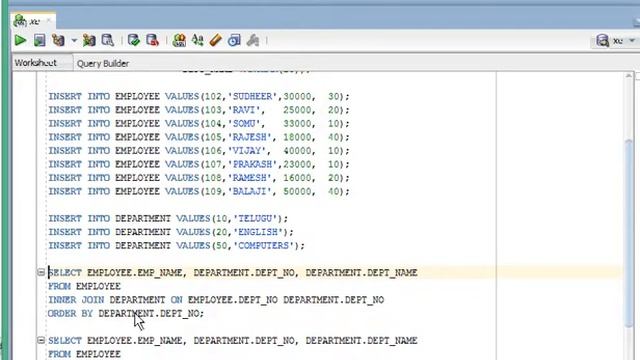Click the INSERT line with 'SOMU'
This screenshot has width=640, height=360.
tap(199, 123)
